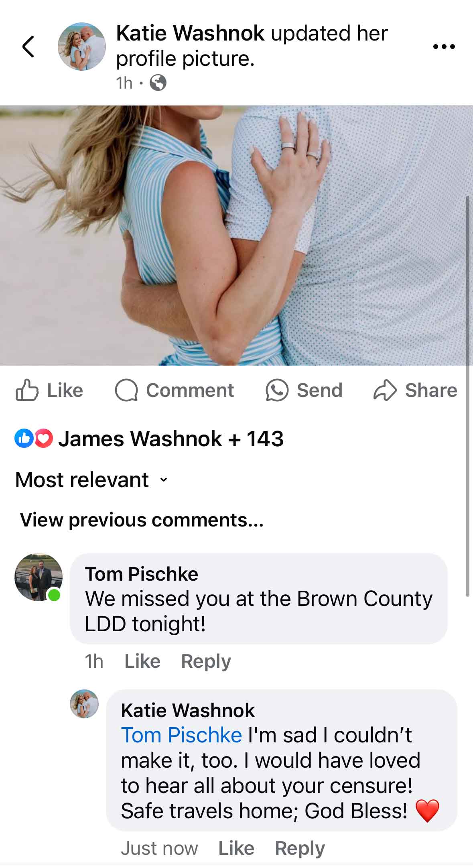Open the three-dot post options menu

coord(444,47)
